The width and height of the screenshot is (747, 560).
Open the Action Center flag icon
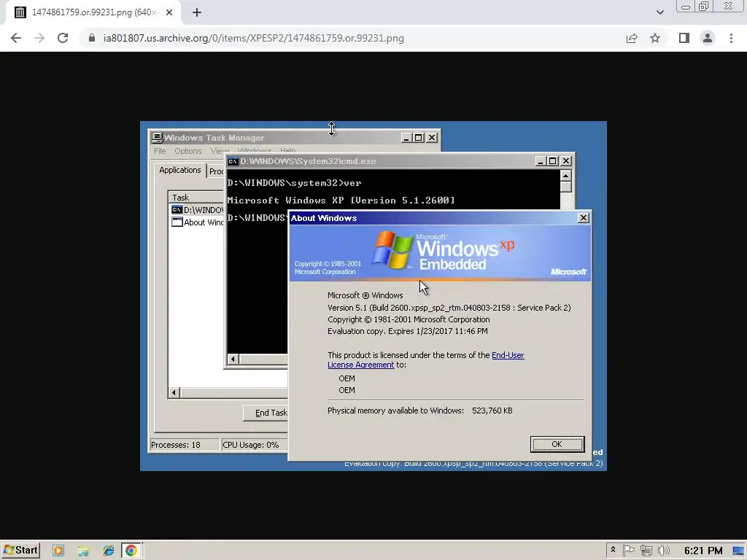click(628, 551)
